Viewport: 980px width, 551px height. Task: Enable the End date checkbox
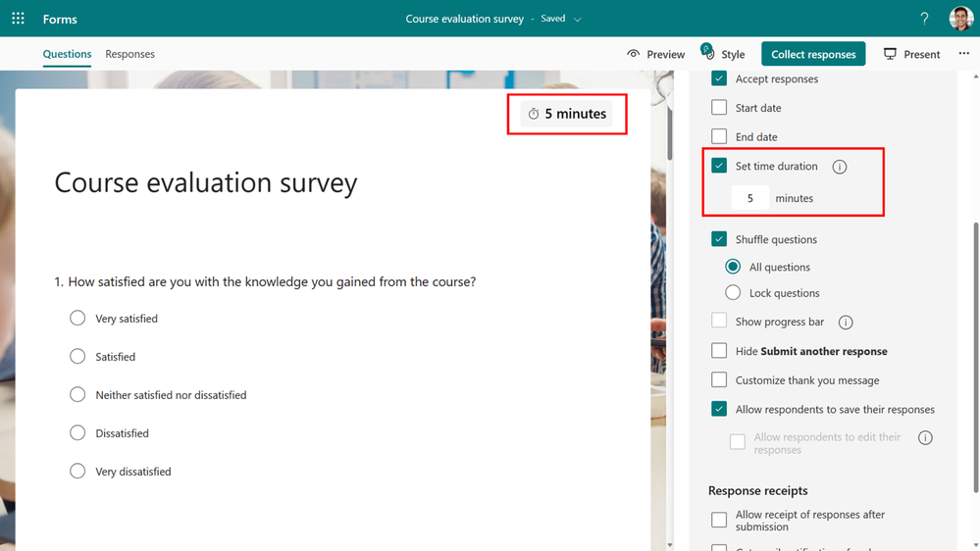[719, 136]
